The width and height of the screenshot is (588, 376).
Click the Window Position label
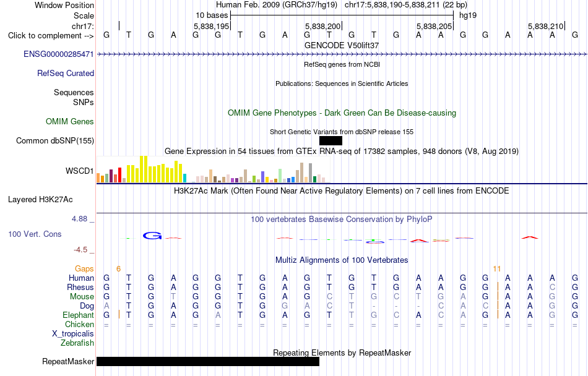coord(64,5)
